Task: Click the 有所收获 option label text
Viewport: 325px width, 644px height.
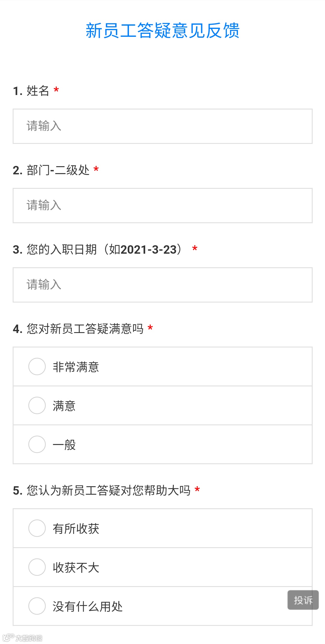Action: tap(76, 529)
